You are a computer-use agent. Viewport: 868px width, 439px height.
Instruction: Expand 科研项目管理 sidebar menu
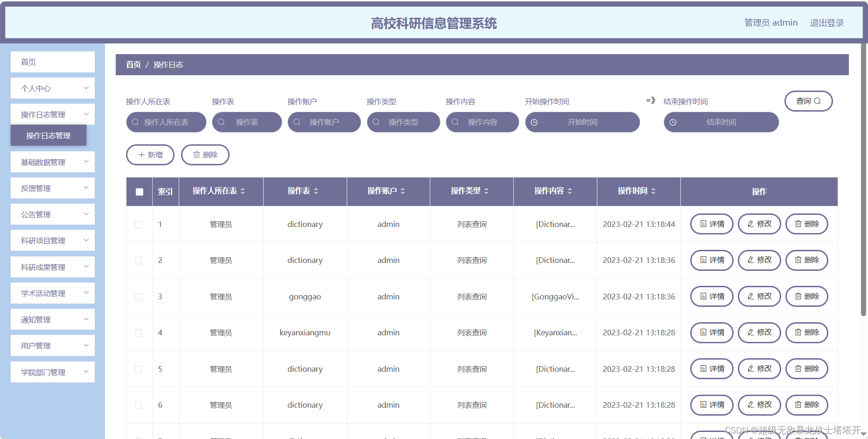coord(53,241)
